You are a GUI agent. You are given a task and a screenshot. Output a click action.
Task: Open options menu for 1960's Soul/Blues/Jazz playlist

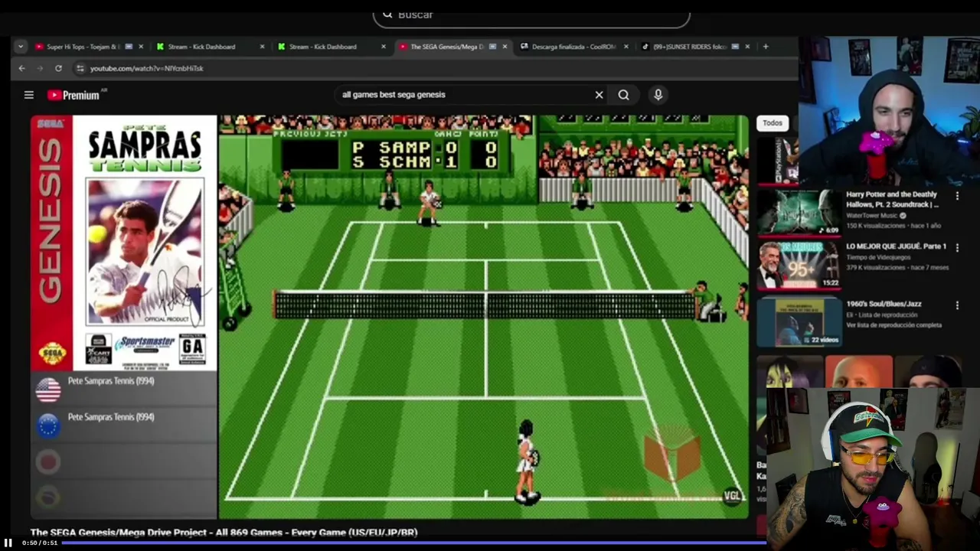pyautogui.click(x=957, y=306)
